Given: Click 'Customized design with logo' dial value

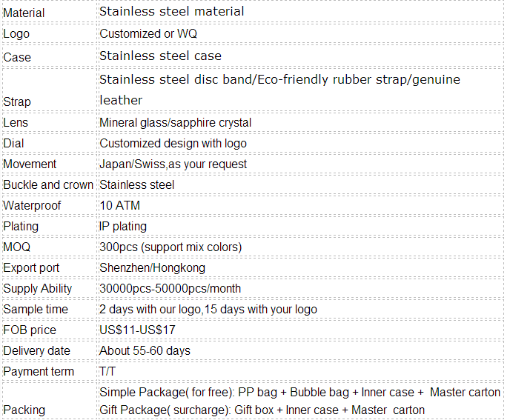Looking at the screenshot, I should click(173, 144).
